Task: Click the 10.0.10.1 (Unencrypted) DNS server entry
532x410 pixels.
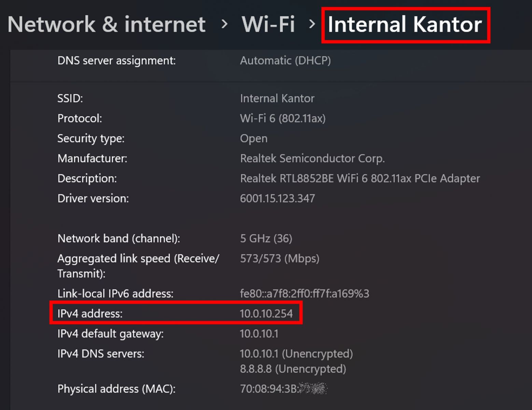Action: click(x=296, y=354)
